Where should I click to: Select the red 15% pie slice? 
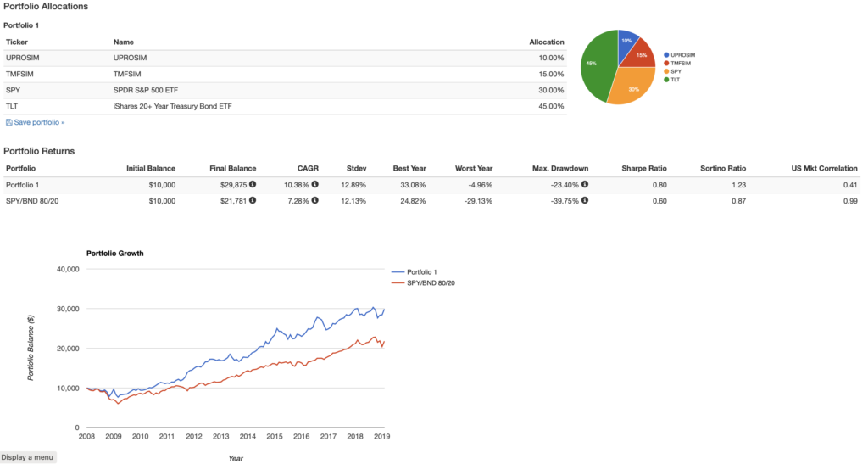640,55
